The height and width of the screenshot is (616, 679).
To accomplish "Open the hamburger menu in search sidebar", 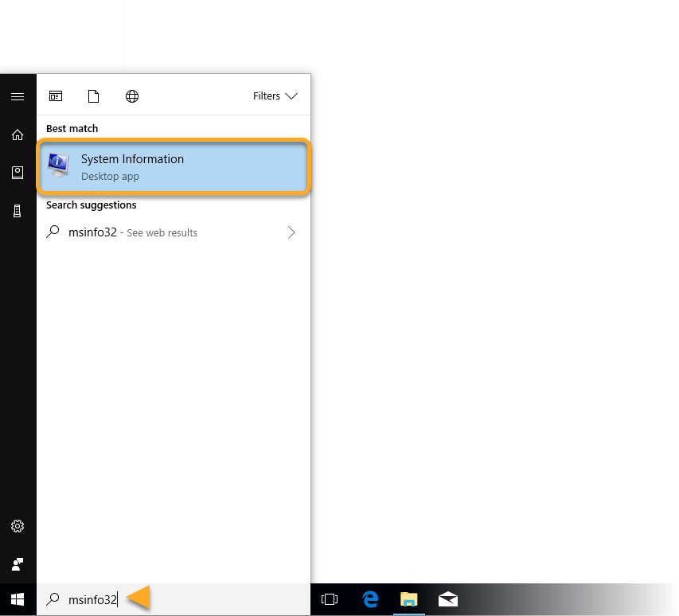I will coord(18,96).
